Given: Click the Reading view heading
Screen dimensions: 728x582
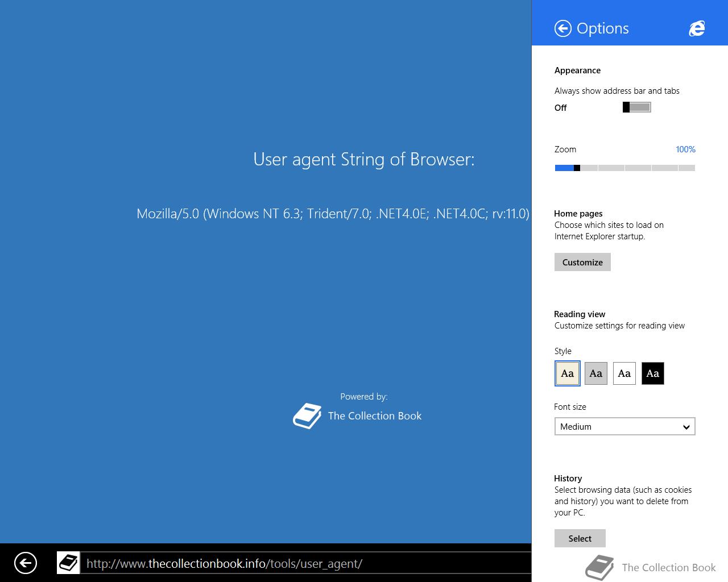Looking at the screenshot, I should tap(580, 314).
